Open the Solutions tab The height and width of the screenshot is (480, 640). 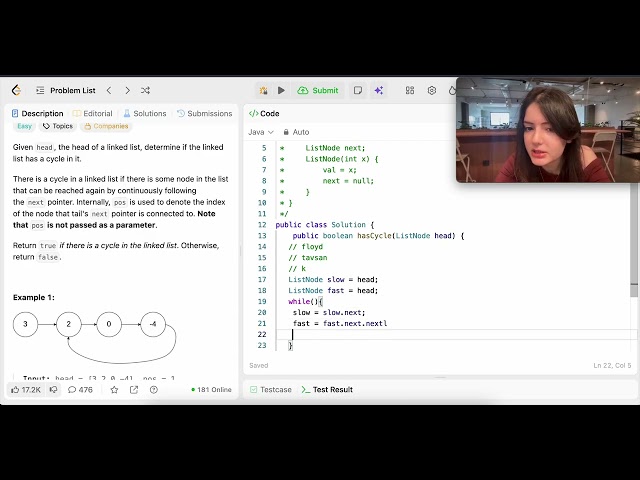tap(145, 113)
